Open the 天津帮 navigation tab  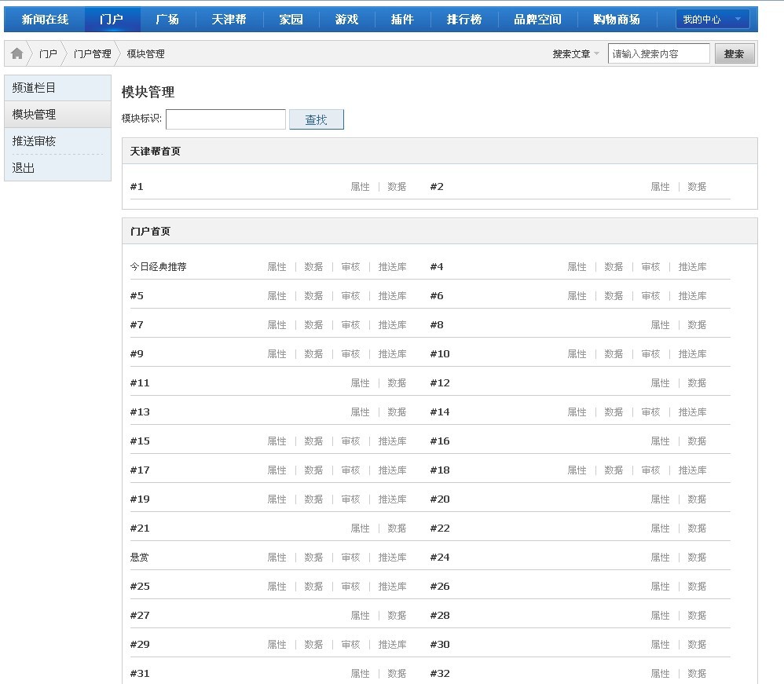pyautogui.click(x=229, y=20)
